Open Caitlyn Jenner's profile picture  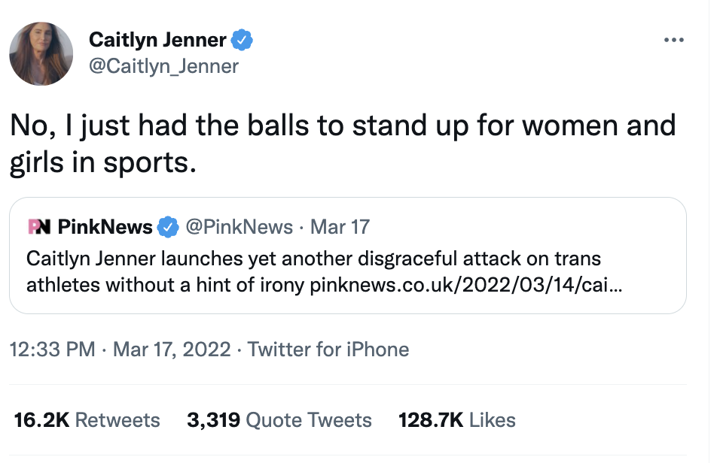(x=41, y=54)
